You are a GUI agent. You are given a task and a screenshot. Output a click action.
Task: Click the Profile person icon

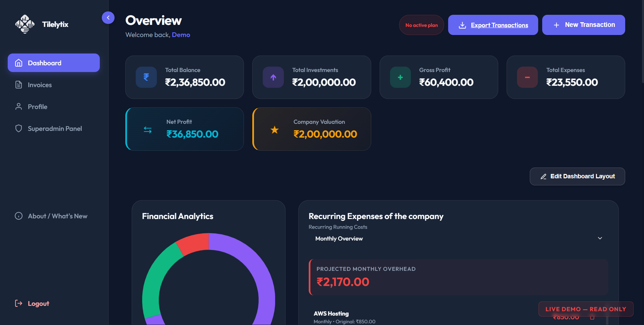19,107
